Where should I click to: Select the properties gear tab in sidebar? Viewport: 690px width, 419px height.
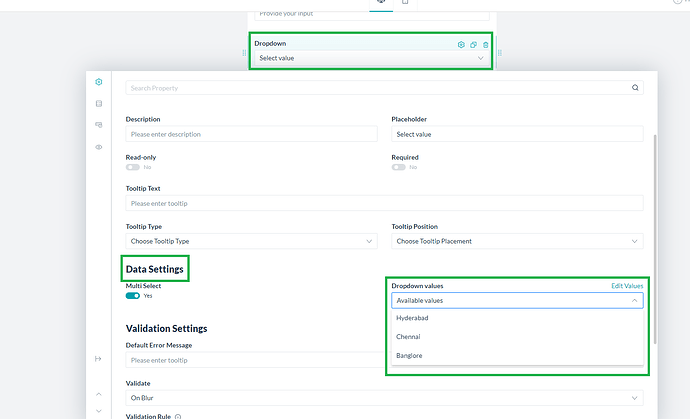pos(98,82)
